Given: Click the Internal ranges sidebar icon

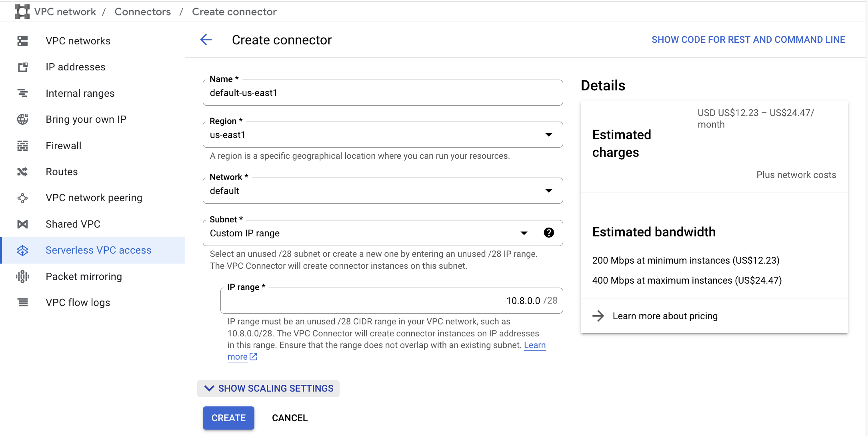Looking at the screenshot, I should (23, 93).
